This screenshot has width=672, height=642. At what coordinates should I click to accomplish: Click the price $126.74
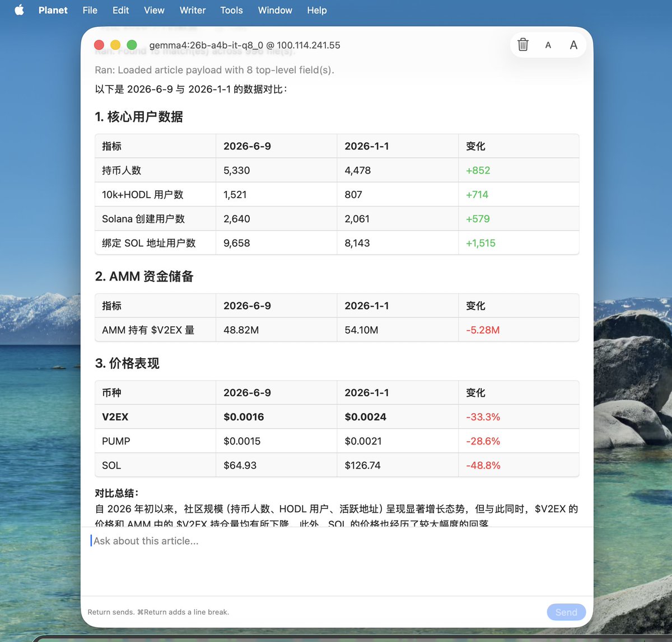(362, 465)
